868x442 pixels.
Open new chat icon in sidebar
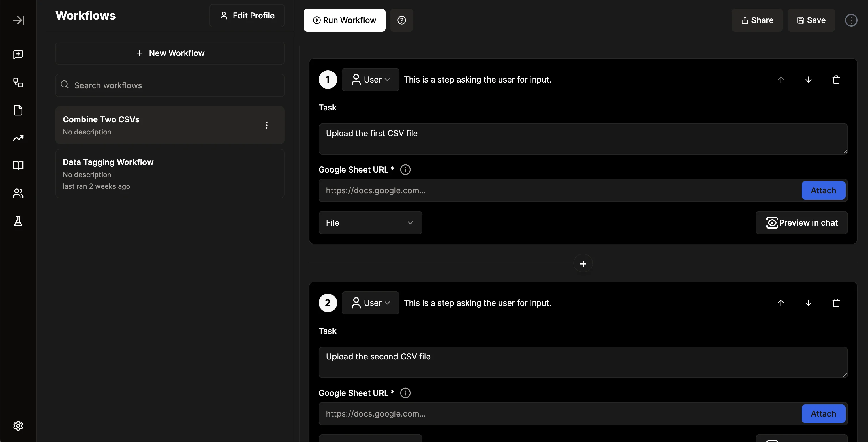click(x=18, y=55)
